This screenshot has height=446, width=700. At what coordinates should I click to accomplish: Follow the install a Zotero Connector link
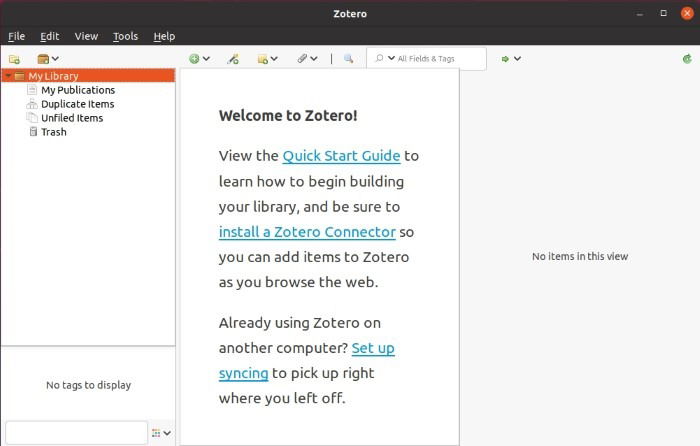click(x=307, y=232)
